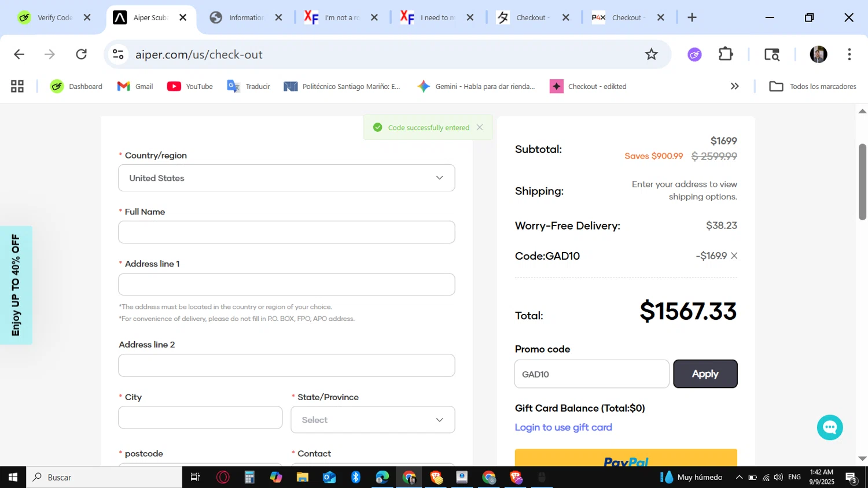The width and height of the screenshot is (868, 488).
Task: Switch to the 'I'm not a ro' tab
Action: click(x=341, y=17)
